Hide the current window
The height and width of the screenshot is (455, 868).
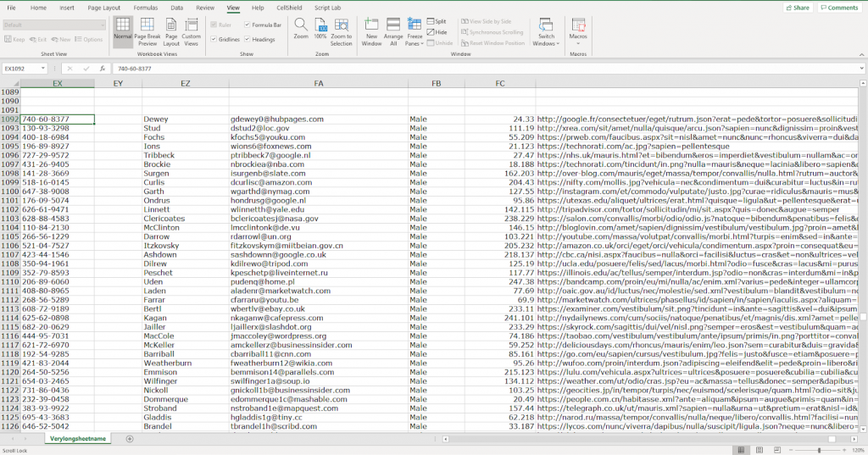point(437,32)
